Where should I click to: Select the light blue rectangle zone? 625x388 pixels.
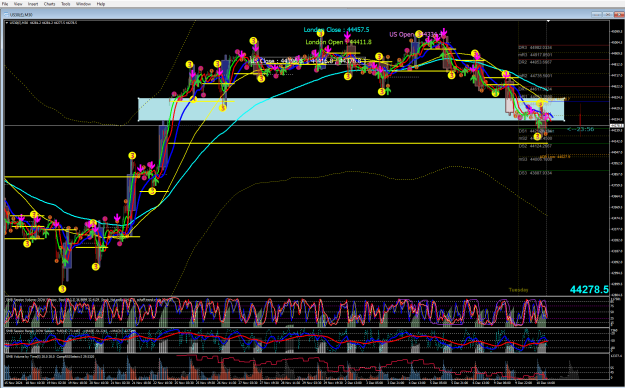(x=351, y=109)
